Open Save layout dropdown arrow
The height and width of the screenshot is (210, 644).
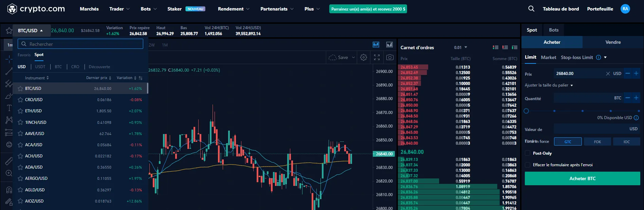click(x=353, y=57)
